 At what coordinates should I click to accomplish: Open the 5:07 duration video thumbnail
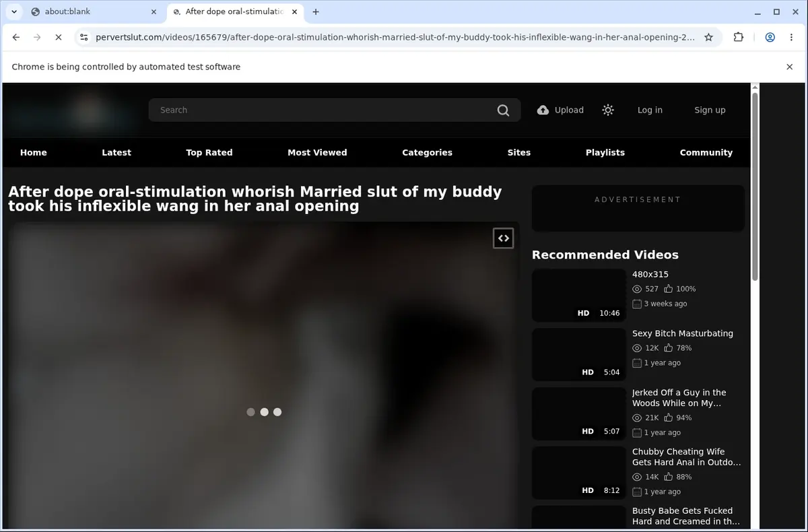[x=579, y=413]
